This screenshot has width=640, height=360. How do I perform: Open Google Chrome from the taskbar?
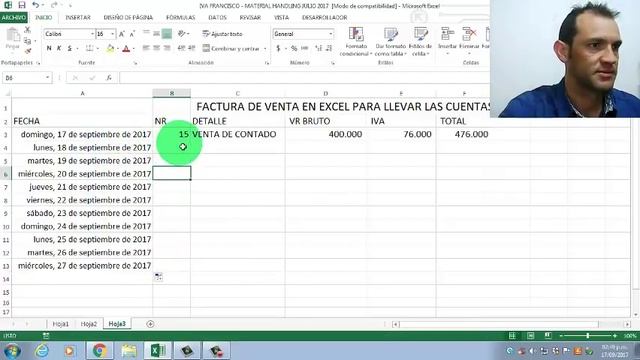pyautogui.click(x=99, y=351)
